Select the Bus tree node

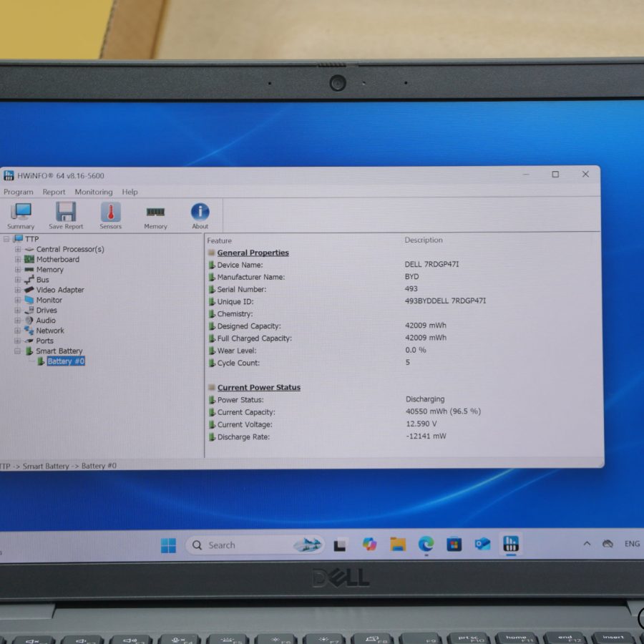point(42,280)
